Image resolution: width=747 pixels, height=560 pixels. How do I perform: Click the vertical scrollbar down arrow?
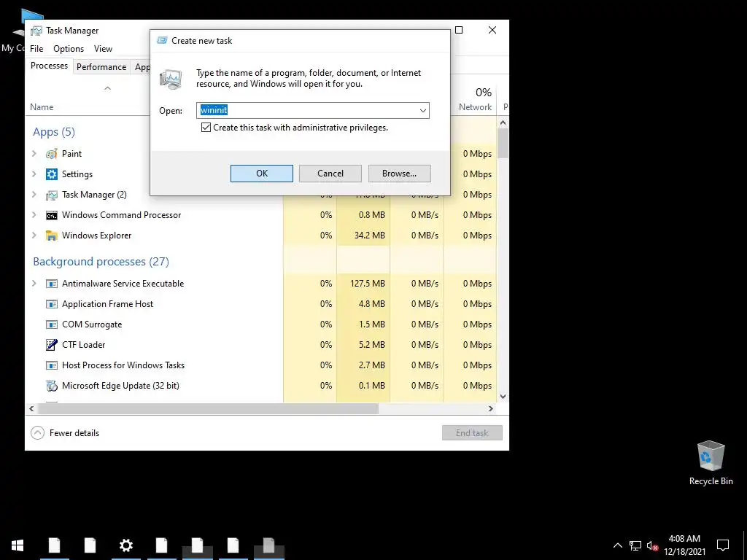pyautogui.click(x=503, y=396)
